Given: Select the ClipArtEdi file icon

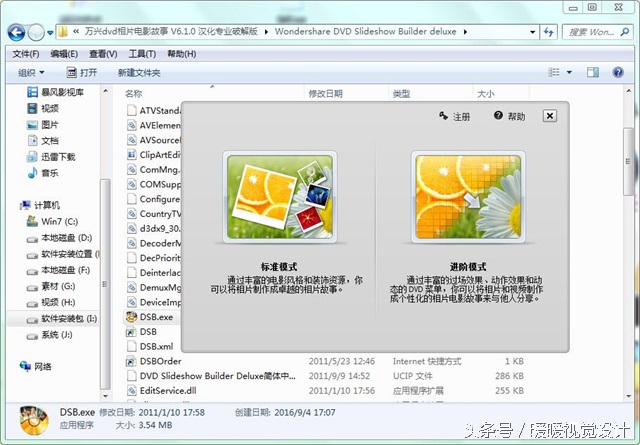Looking at the screenshot, I should point(131,155).
